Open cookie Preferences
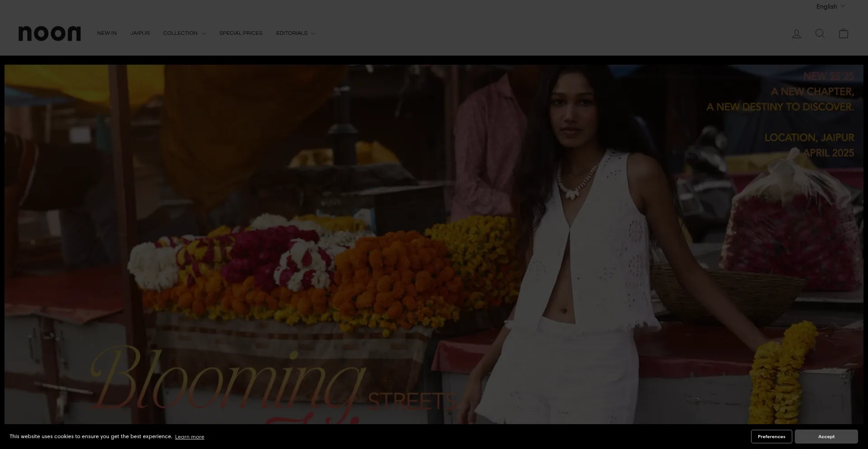Image resolution: width=868 pixels, height=449 pixels. [x=771, y=436]
